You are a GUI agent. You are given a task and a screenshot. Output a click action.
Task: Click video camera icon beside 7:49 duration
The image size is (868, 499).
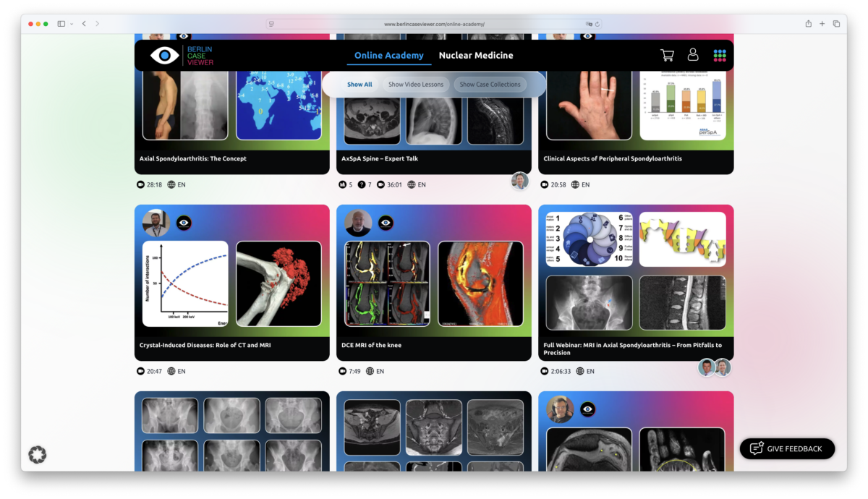click(x=342, y=371)
